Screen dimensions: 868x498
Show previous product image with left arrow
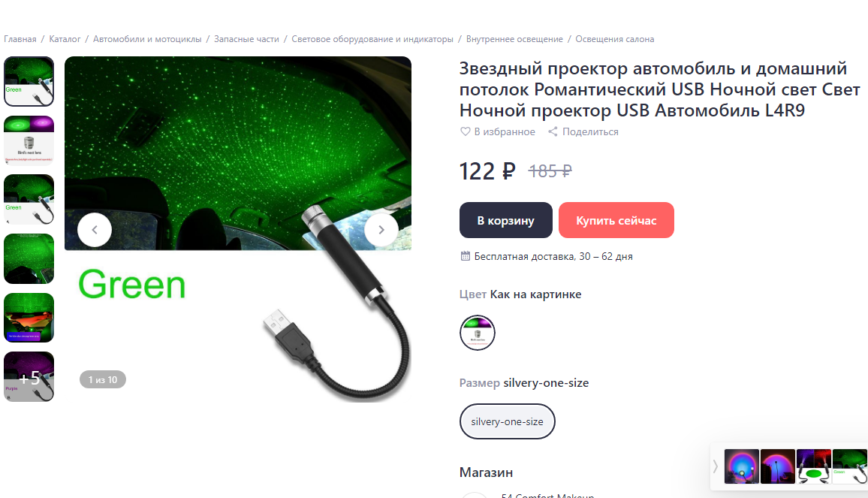(x=95, y=230)
